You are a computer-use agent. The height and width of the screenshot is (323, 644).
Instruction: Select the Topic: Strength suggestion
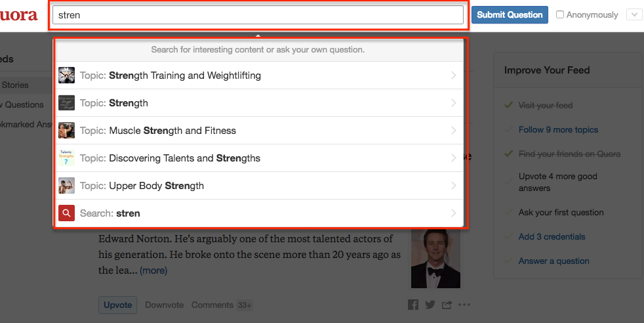259,102
